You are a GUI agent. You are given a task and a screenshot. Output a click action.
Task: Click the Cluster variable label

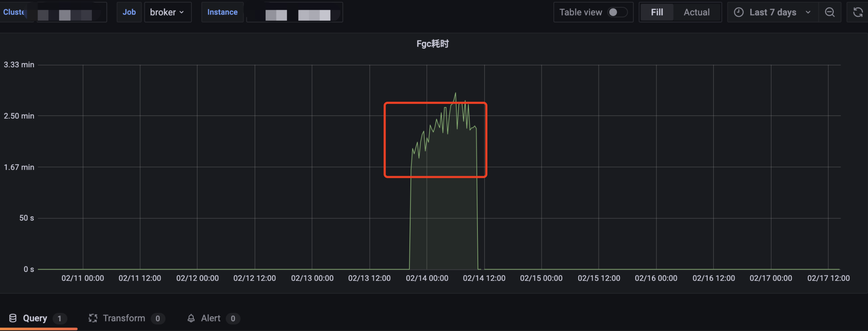pos(14,12)
